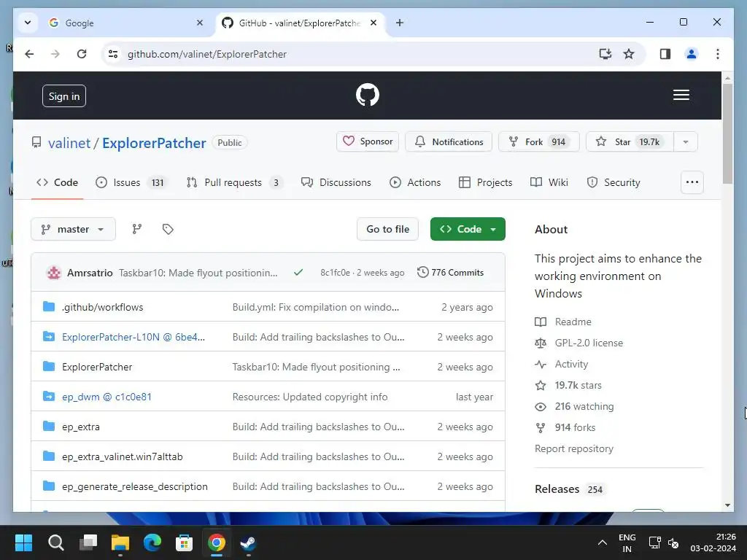Click the Chrome back arrow
Viewport: 747px width, 560px height.
(29, 54)
